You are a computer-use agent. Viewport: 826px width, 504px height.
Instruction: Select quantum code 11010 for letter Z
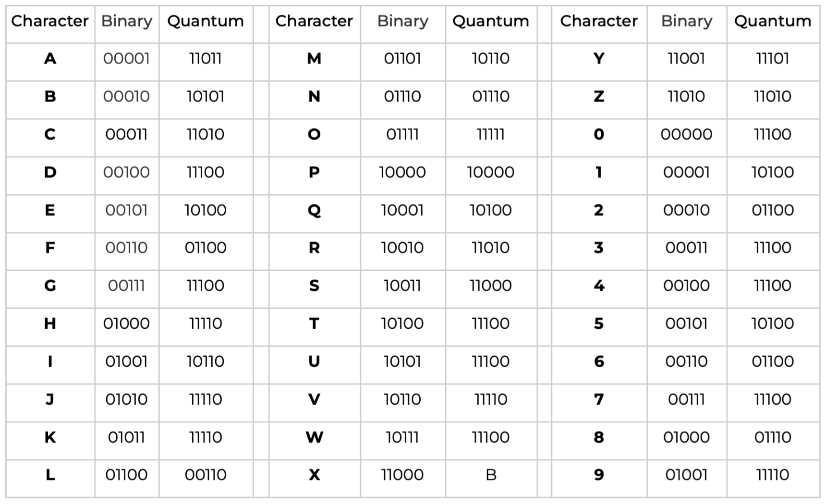pyautogui.click(x=772, y=96)
